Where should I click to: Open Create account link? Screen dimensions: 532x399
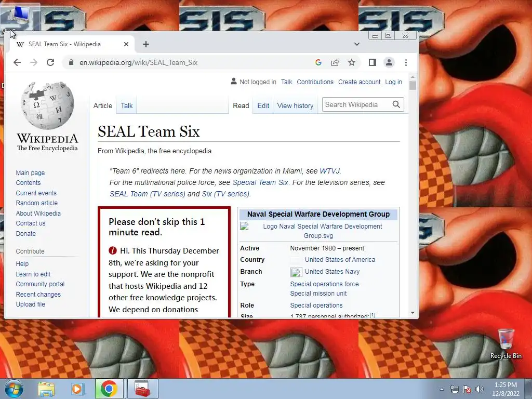360,82
